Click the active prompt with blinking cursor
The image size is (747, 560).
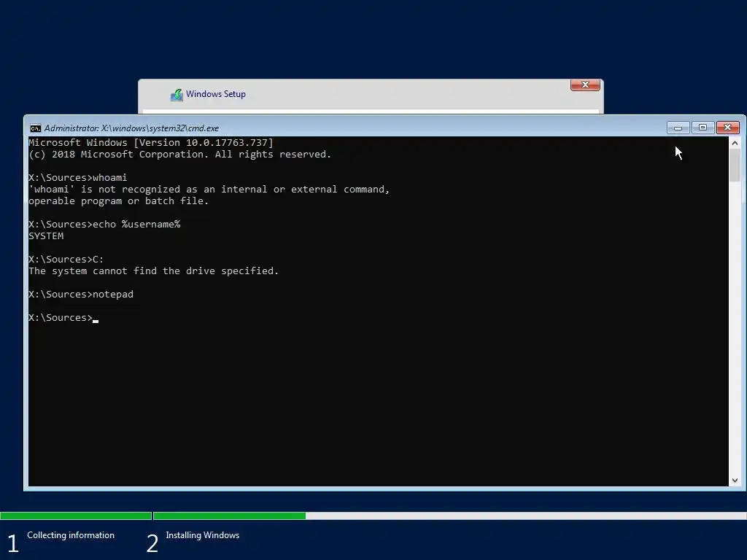tap(63, 318)
